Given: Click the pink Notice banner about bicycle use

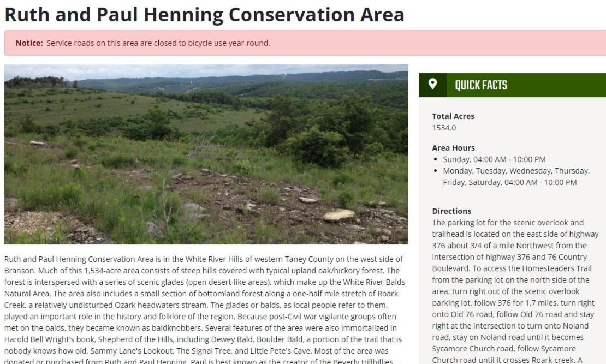Looking at the screenshot, I should (305, 43).
